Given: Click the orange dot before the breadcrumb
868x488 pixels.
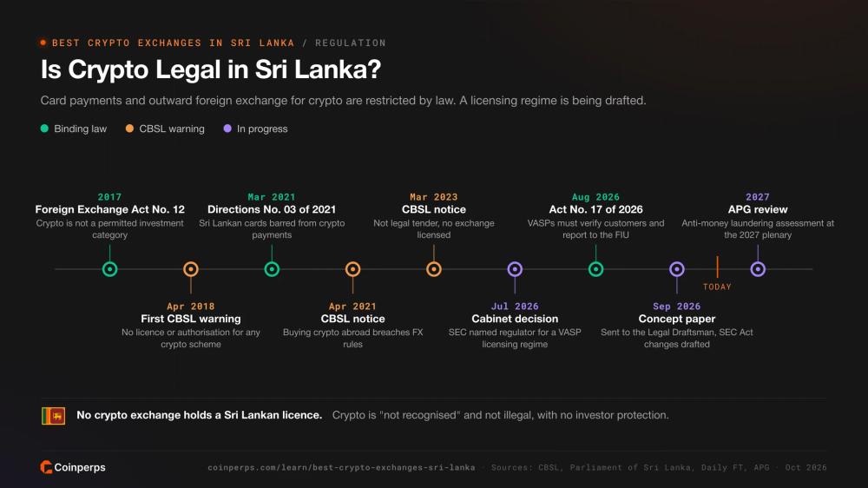Looking at the screenshot, I should pos(43,43).
